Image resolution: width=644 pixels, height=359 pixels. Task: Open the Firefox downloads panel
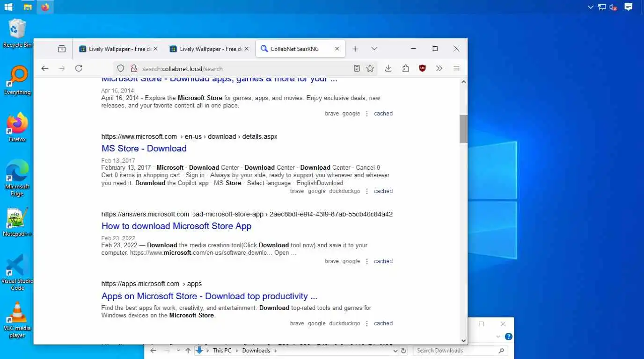coord(388,68)
